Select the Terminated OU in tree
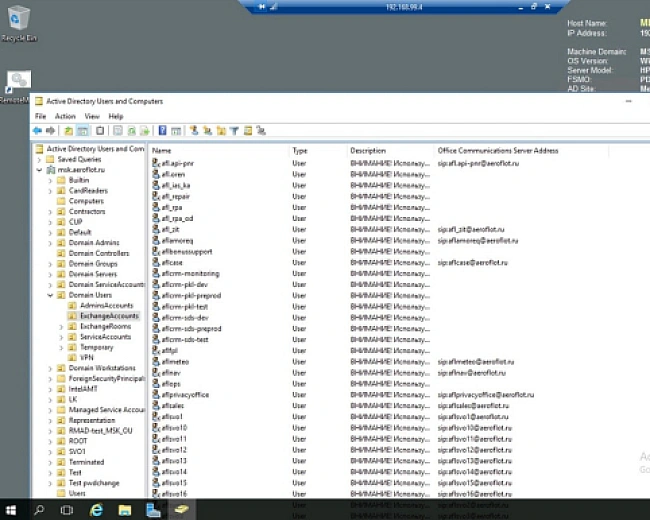650x520 pixels. click(x=86, y=462)
